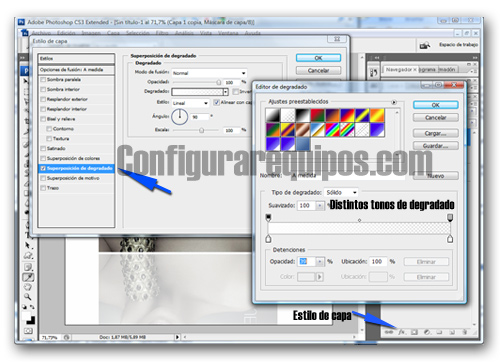This screenshot has width=500, height=362.
Task: Enable Satinado checkbox
Action: (43, 148)
